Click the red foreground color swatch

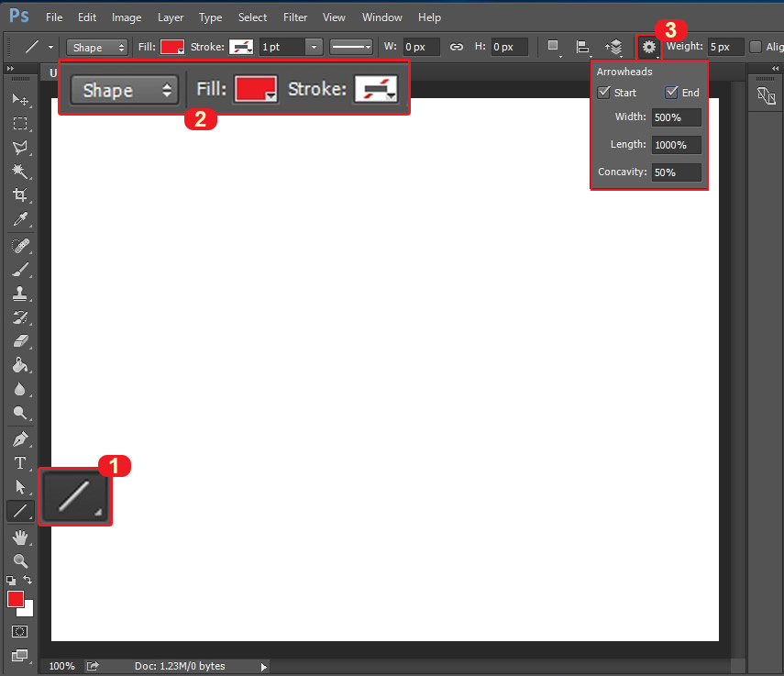[15, 599]
